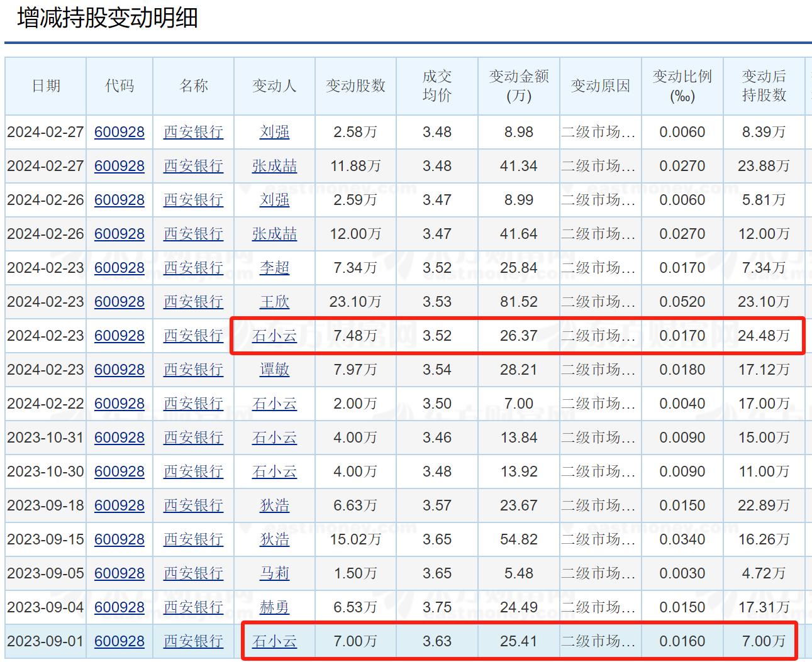Click stock code 600928 in 2023-09-15 row
812x662 pixels.
[x=120, y=539]
